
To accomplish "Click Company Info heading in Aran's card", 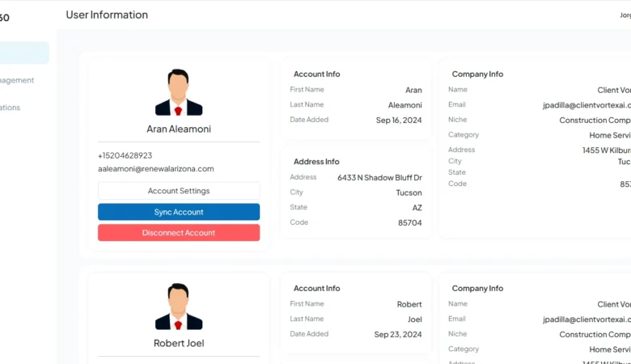I will (477, 74).
